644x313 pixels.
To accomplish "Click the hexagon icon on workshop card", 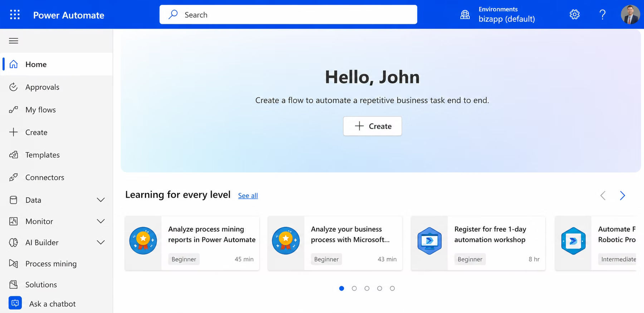I will coord(429,241).
